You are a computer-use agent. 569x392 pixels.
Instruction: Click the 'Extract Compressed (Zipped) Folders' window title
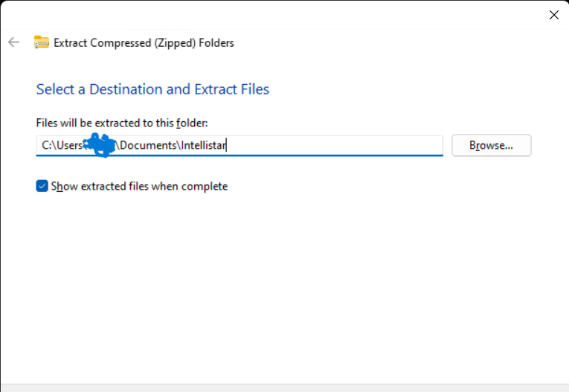pyautogui.click(x=144, y=43)
